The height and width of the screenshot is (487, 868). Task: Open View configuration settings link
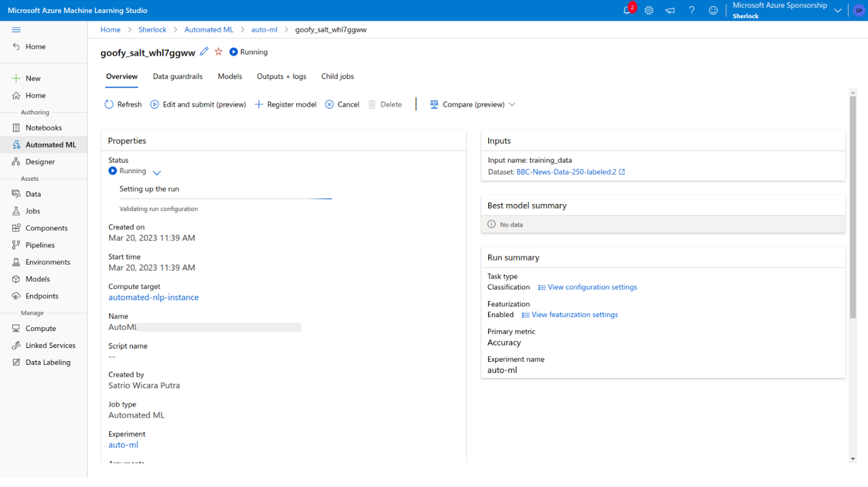[588, 287]
